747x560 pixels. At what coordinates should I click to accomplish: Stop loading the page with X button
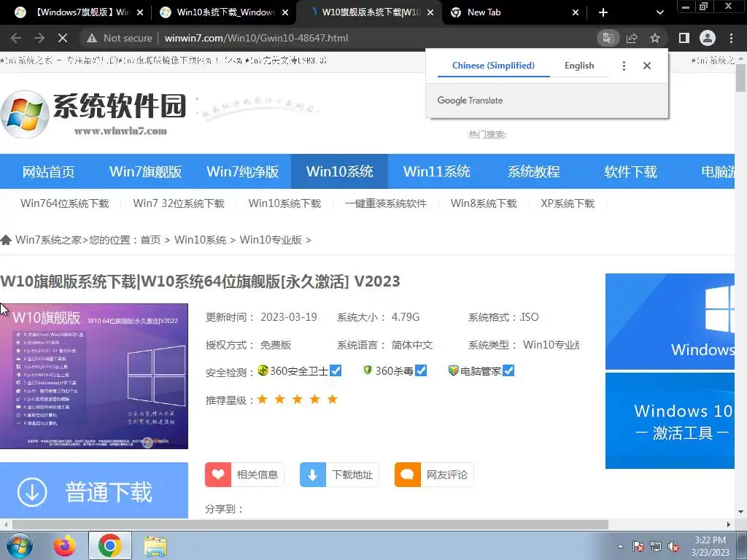pyautogui.click(x=63, y=38)
